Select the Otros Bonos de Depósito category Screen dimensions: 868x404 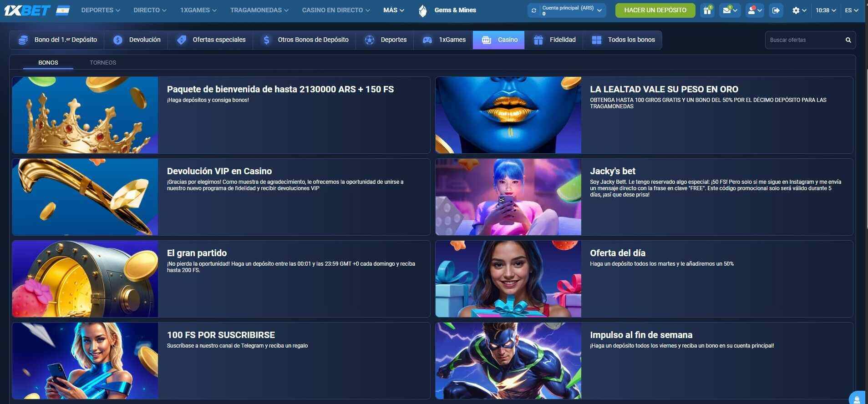pos(304,40)
